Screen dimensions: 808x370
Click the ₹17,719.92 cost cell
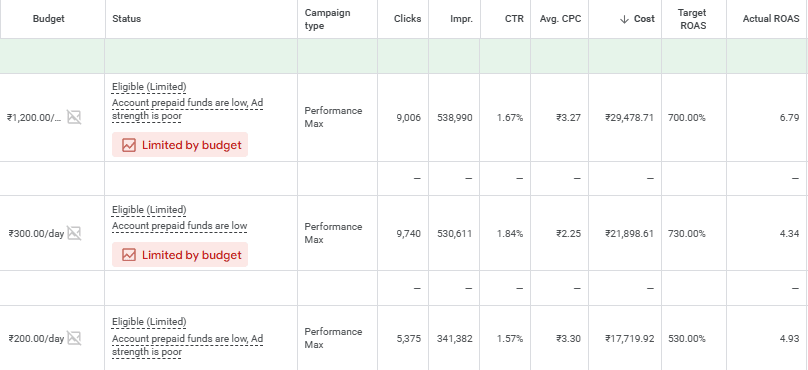[x=629, y=339]
